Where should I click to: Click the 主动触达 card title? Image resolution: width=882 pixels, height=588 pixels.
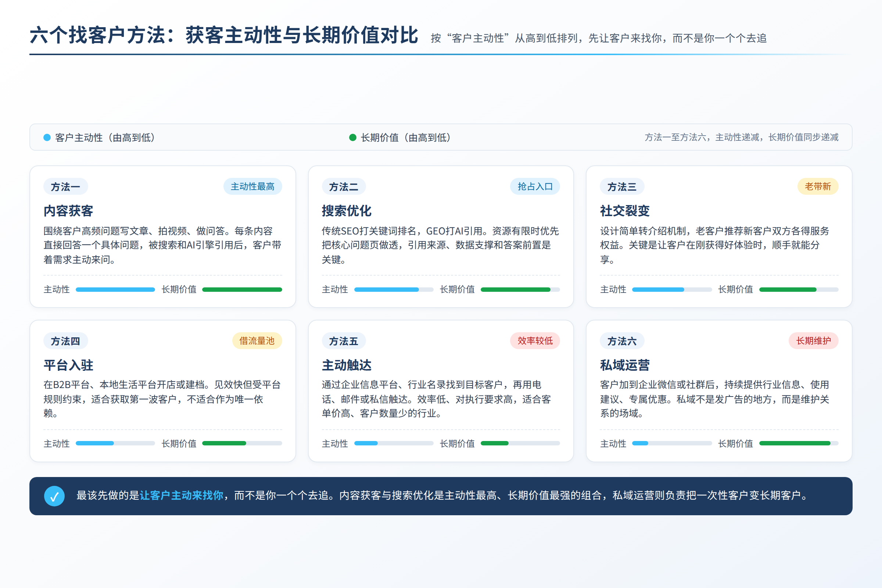347,365
